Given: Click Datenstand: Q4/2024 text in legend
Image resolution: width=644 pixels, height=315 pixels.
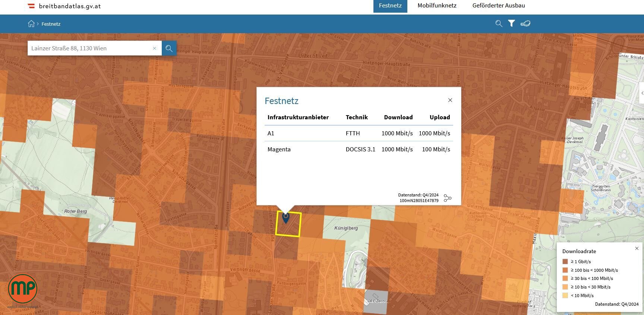Looking at the screenshot, I should point(617,304).
